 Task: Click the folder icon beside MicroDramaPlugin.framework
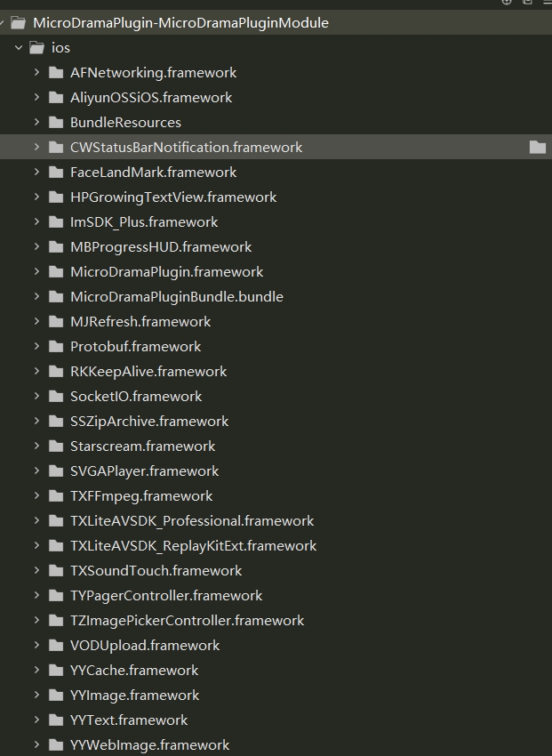pyautogui.click(x=56, y=272)
